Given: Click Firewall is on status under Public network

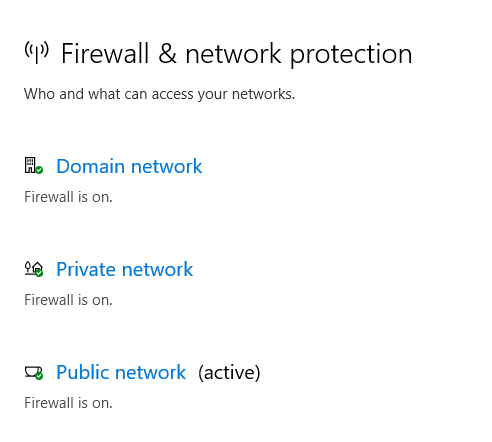Looking at the screenshot, I should pyautogui.click(x=68, y=403).
